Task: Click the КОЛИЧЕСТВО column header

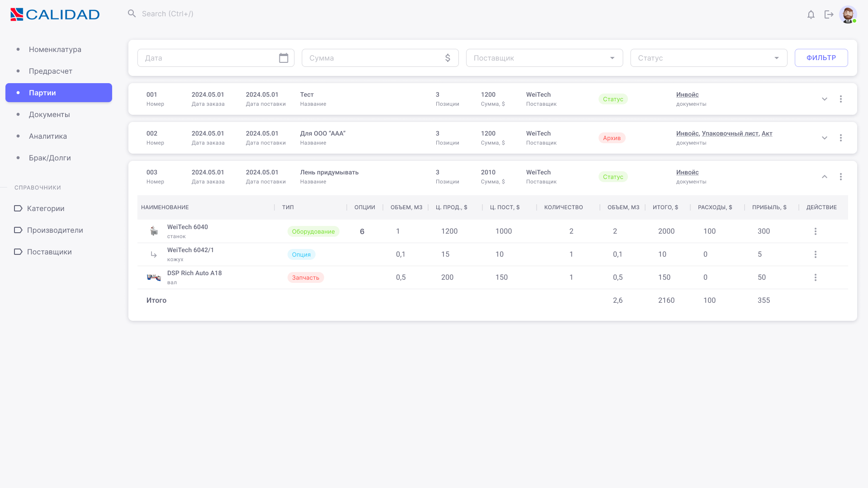Action: 564,207
